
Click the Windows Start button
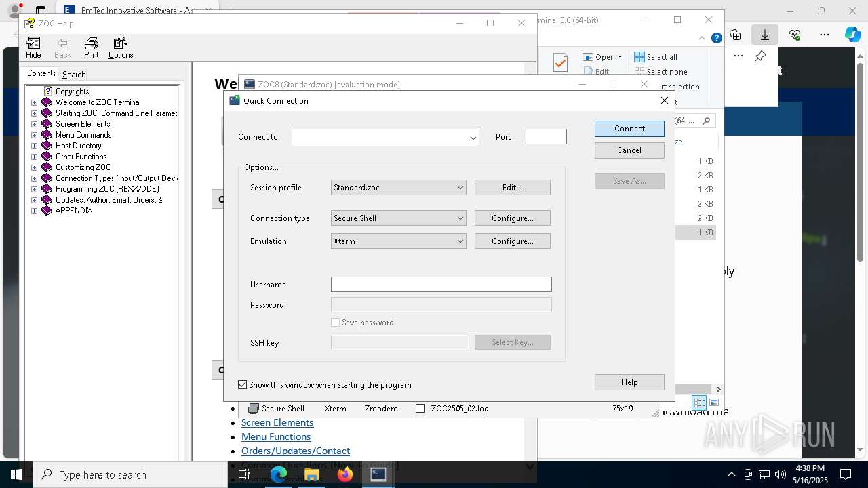click(16, 474)
